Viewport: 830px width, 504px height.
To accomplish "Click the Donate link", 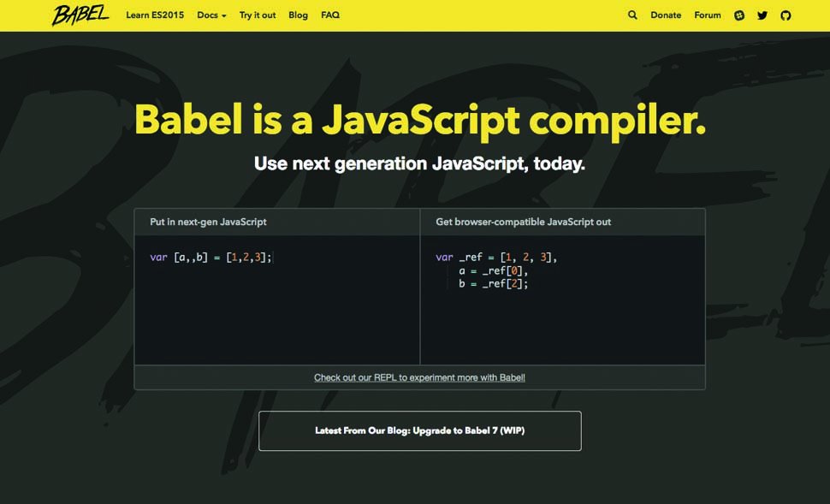I will click(666, 15).
